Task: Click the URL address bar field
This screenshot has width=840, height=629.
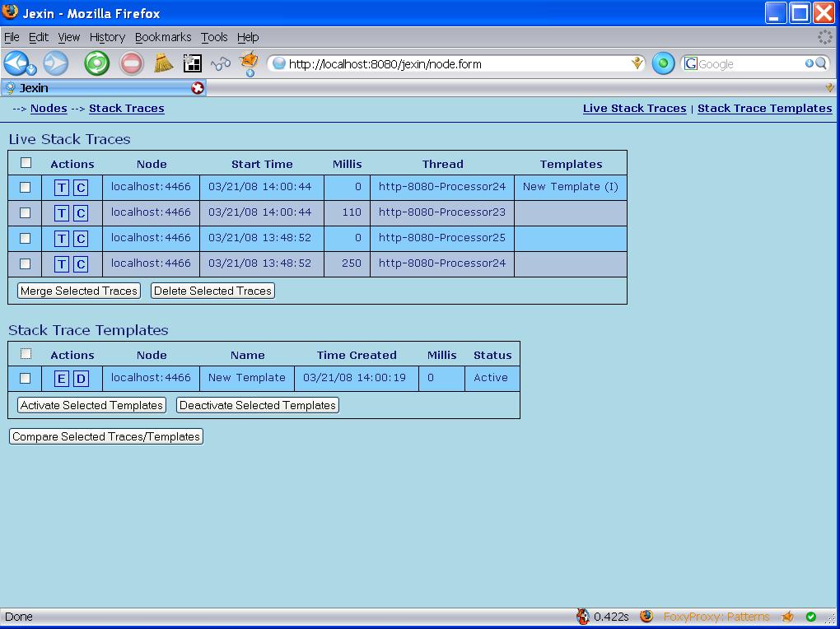Action: pos(455,63)
